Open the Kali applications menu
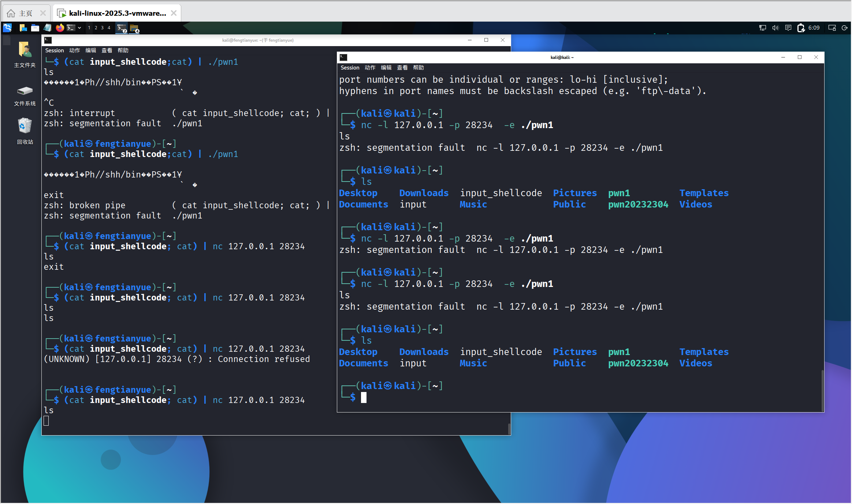The height and width of the screenshot is (504, 852). tap(8, 28)
